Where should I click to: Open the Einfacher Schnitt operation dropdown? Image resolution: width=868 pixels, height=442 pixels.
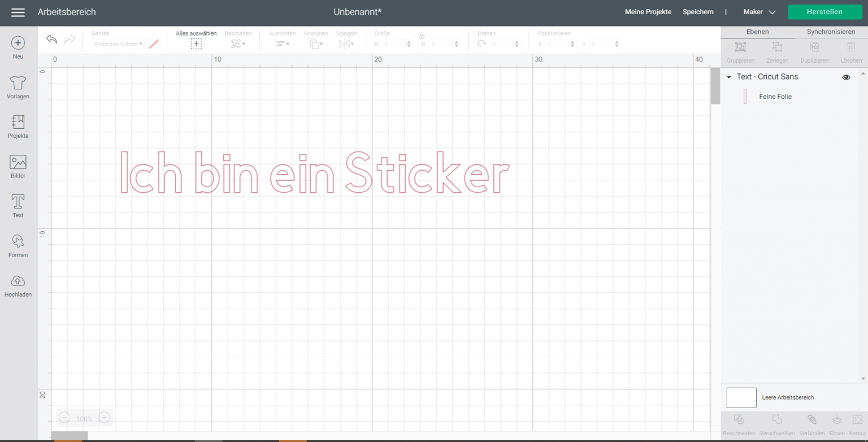point(118,44)
